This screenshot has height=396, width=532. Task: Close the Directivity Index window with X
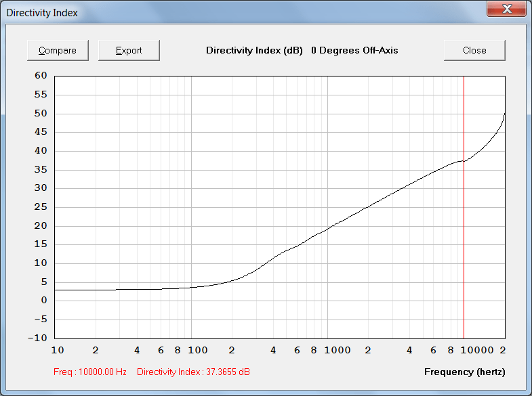pos(506,9)
